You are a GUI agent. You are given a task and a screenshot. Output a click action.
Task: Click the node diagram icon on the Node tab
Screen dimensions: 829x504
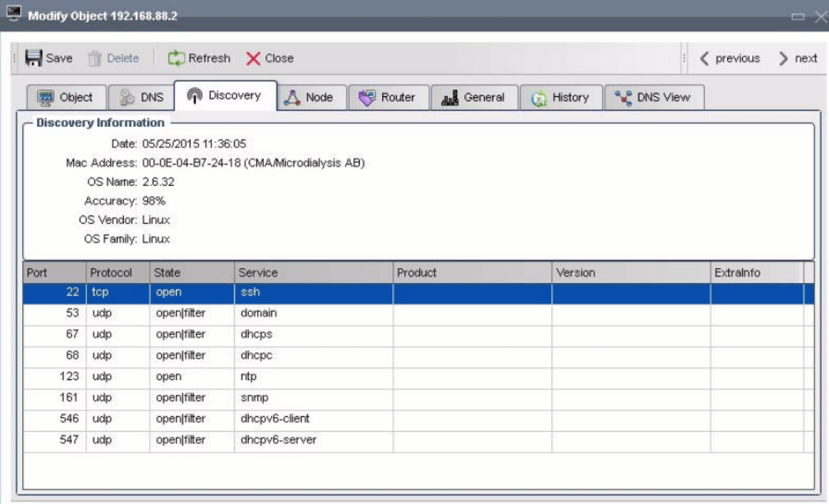[293, 96]
